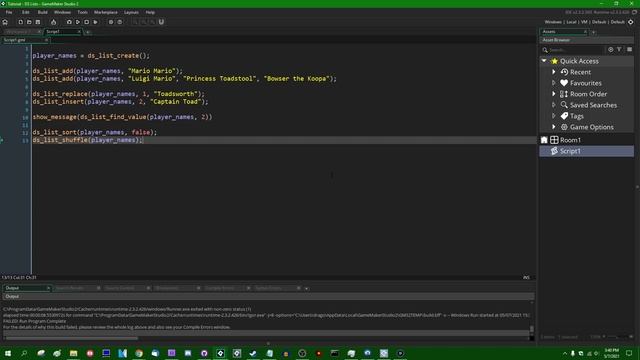
Task: Open the Marketplace menu
Action: click(106, 12)
